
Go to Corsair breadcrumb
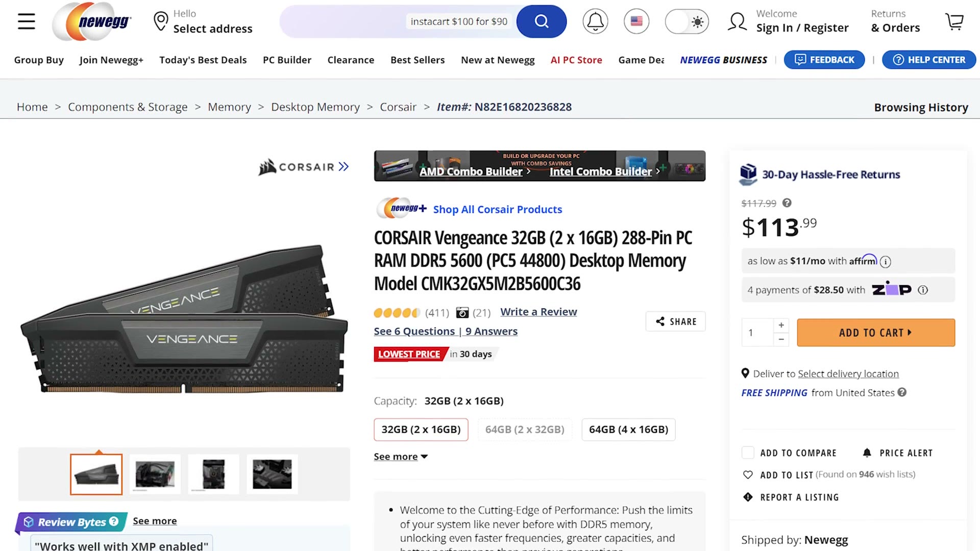click(398, 107)
